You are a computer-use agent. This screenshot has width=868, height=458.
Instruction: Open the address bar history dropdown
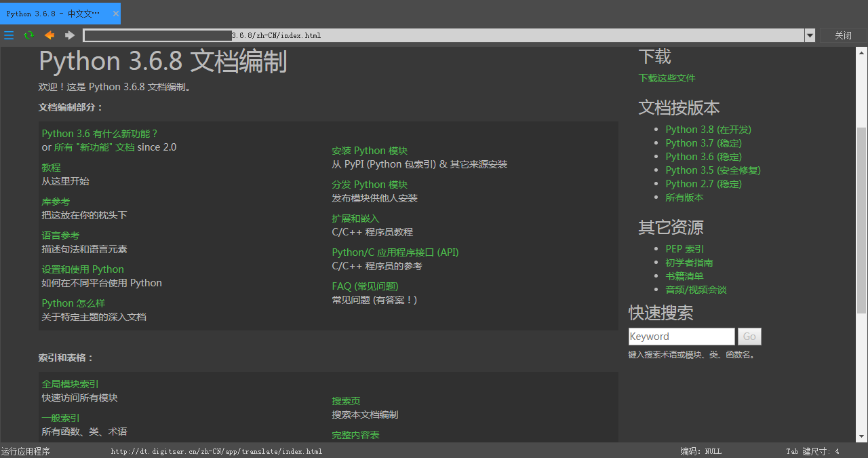pyautogui.click(x=809, y=35)
